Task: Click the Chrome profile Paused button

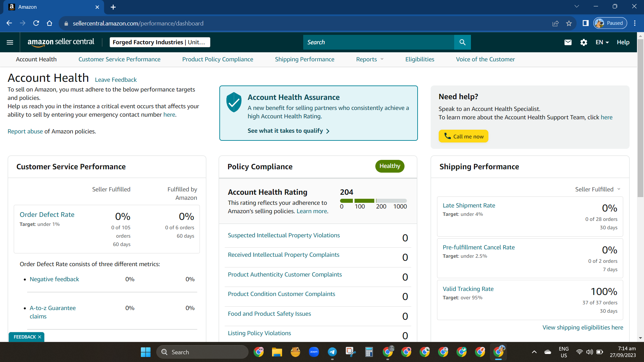Action: 610,23
